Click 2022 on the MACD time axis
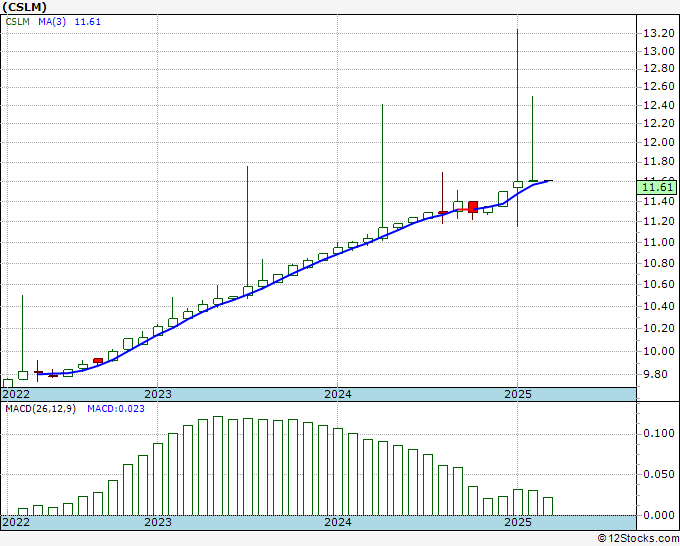The image size is (680, 546). pyautogui.click(x=16, y=522)
